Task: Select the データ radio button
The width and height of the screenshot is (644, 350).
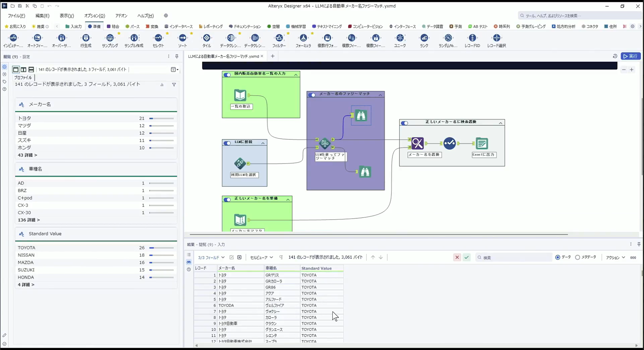Action: [558, 257]
